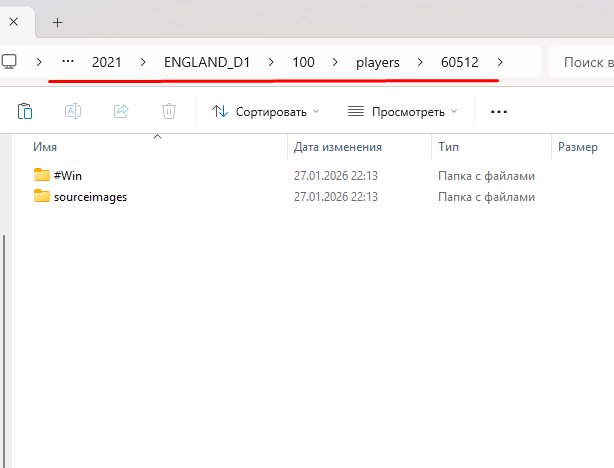This screenshot has width=614, height=468.
Task: Open the Просмотреть view dropdown
Action: tap(403, 112)
